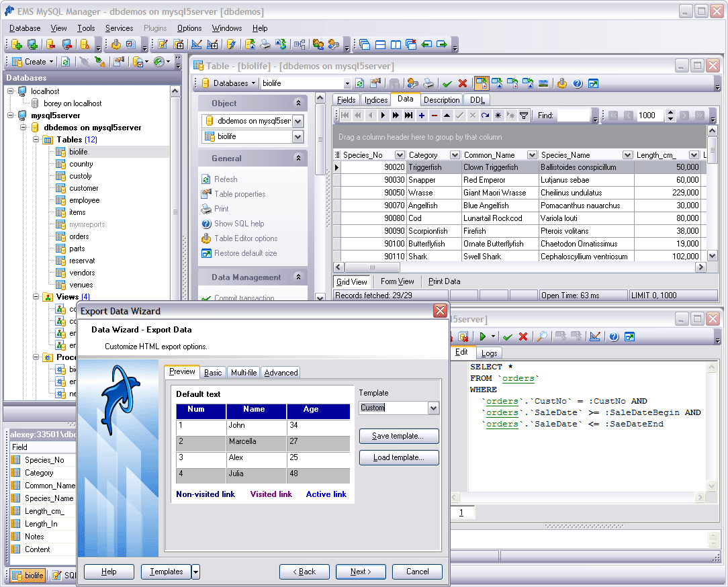Post pending edits with the green check icon
Image resolution: width=728 pixels, height=587 pixels.
tap(447, 83)
